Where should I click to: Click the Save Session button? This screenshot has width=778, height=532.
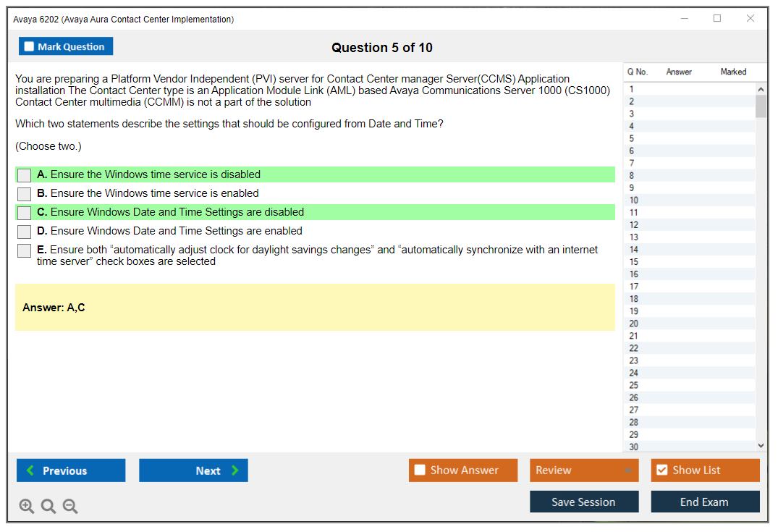(584, 502)
